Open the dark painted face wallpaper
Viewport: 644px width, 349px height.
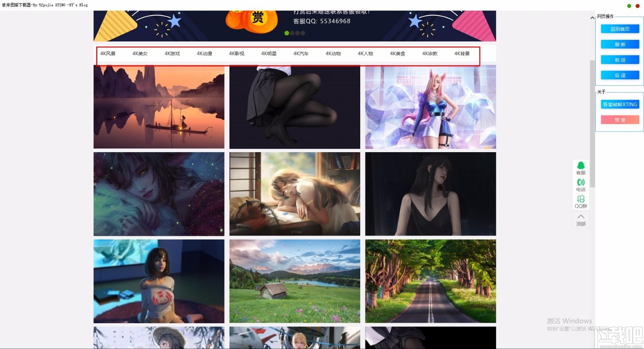tap(159, 194)
